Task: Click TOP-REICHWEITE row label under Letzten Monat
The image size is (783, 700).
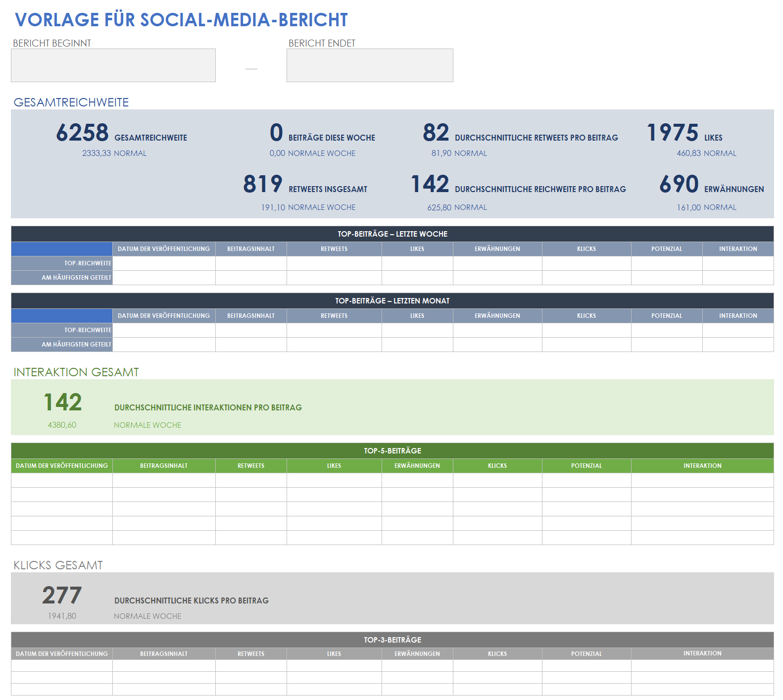Action: [x=62, y=330]
